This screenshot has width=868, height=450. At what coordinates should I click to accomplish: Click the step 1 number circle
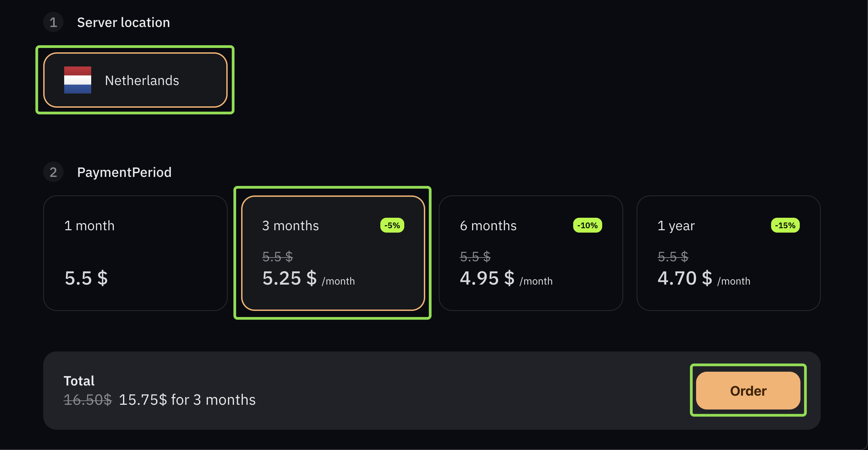pyautogui.click(x=53, y=22)
